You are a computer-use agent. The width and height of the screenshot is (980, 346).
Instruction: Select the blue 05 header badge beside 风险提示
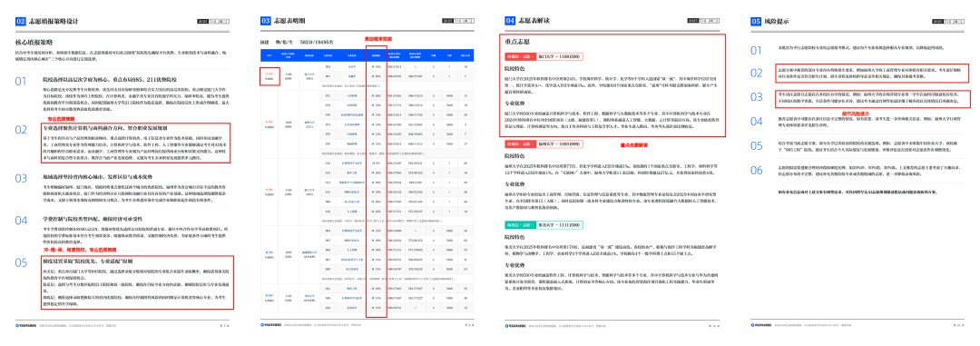(x=755, y=21)
